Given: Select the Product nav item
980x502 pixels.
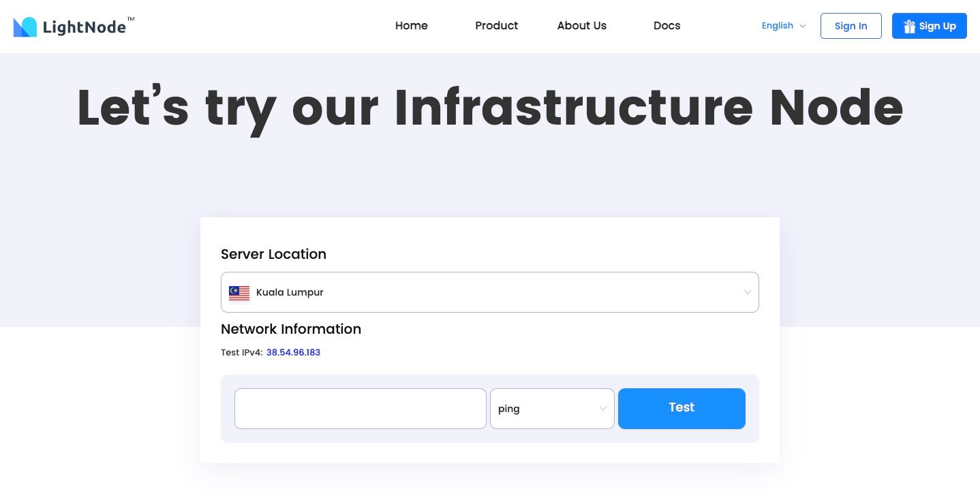Looking at the screenshot, I should click(496, 26).
